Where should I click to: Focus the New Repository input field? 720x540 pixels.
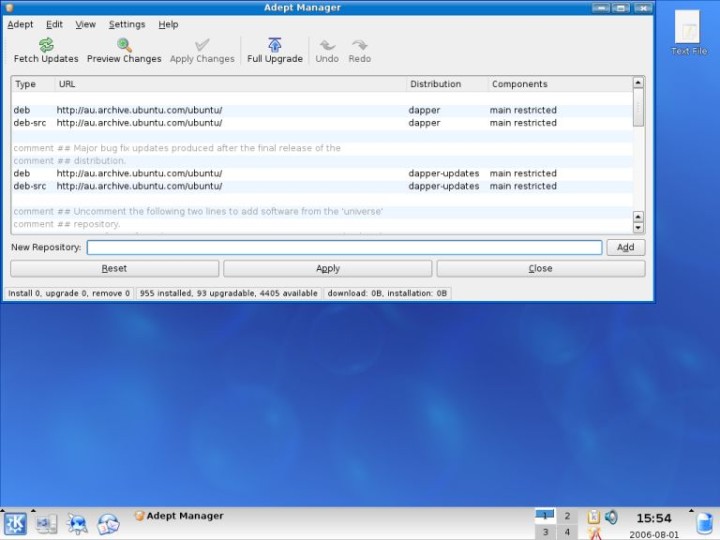[344, 247]
